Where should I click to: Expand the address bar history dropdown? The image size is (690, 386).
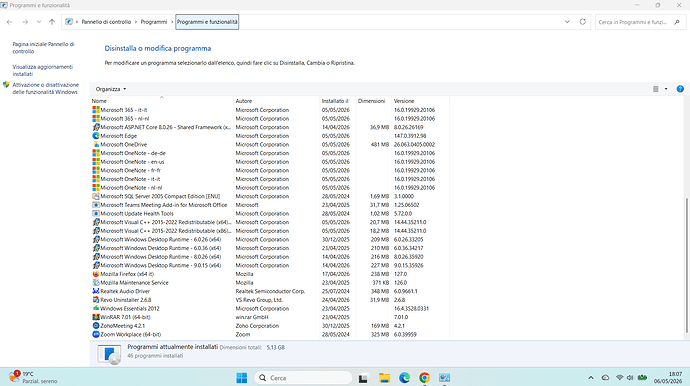click(x=567, y=22)
